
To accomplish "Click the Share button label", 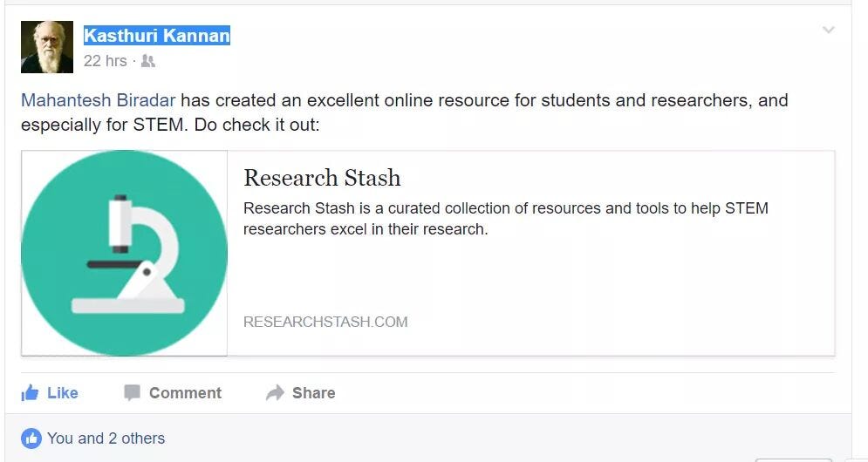I will [x=313, y=393].
